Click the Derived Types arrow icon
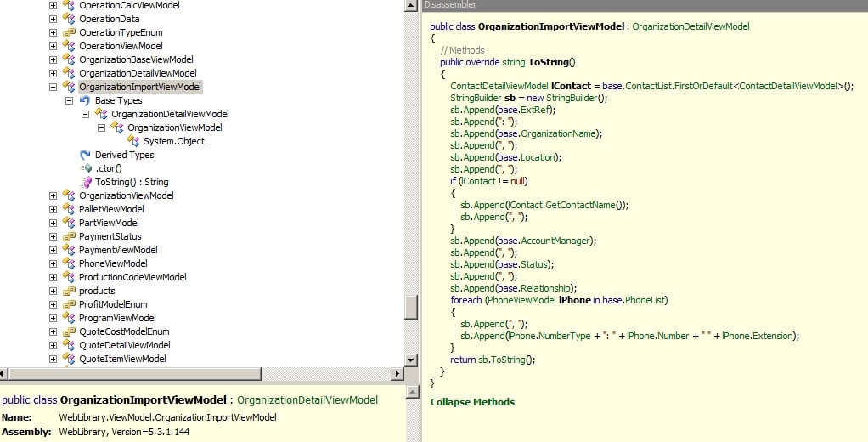Image resolution: width=868 pixels, height=442 pixels. coord(85,155)
